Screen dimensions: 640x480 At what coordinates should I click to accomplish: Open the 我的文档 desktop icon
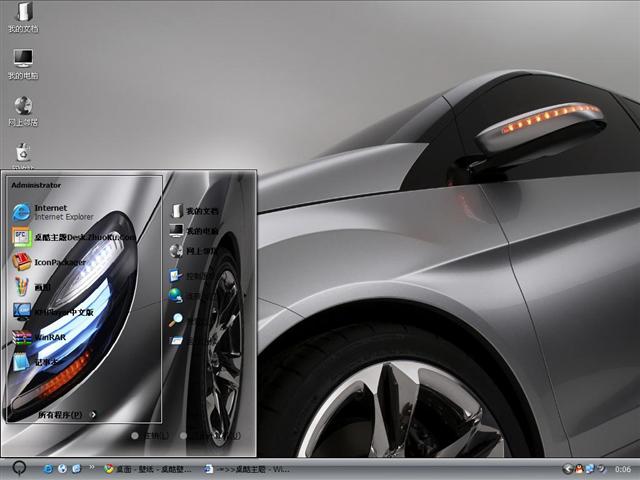click(23, 17)
